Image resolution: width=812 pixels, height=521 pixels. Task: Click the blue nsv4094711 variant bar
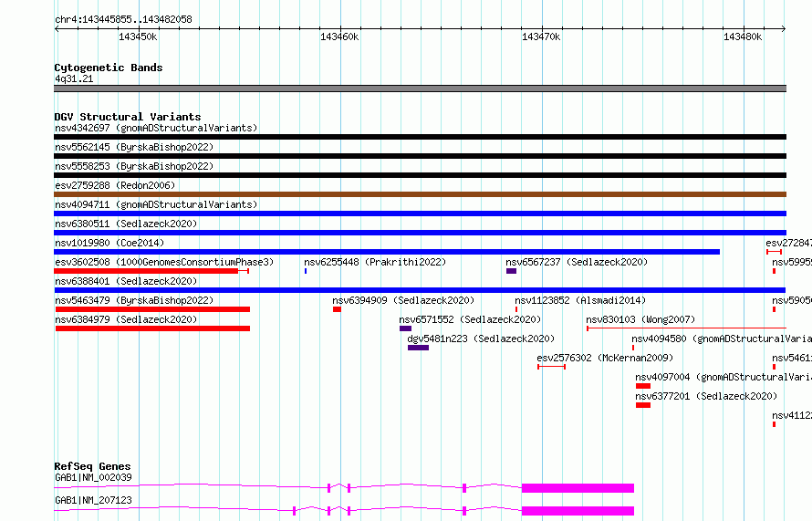pyautogui.click(x=420, y=214)
